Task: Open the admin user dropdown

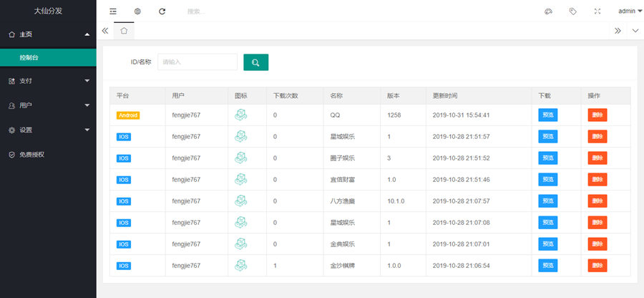Action: 629,11
